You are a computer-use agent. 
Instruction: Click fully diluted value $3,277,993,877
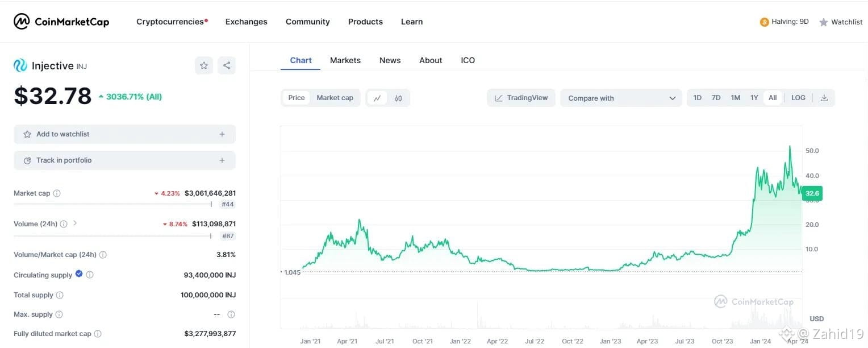pos(210,334)
